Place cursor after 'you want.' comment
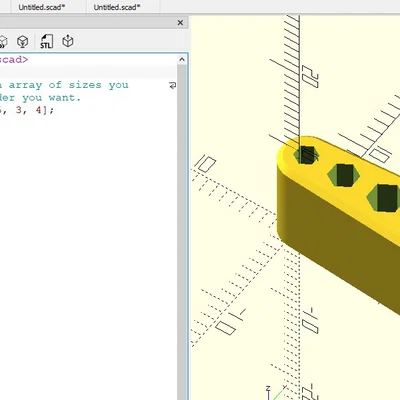This screenshot has height=400, width=400. click(81, 98)
